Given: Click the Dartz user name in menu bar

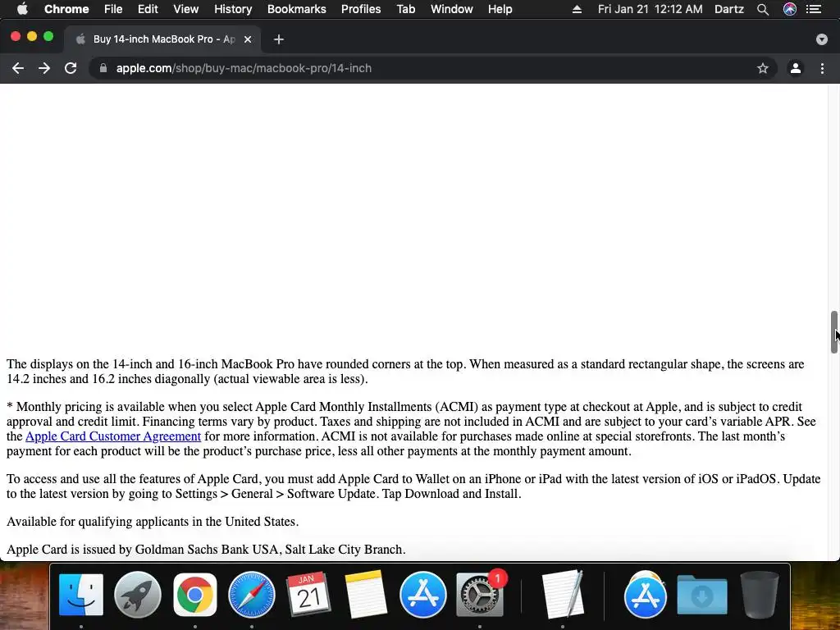Looking at the screenshot, I should click(729, 9).
